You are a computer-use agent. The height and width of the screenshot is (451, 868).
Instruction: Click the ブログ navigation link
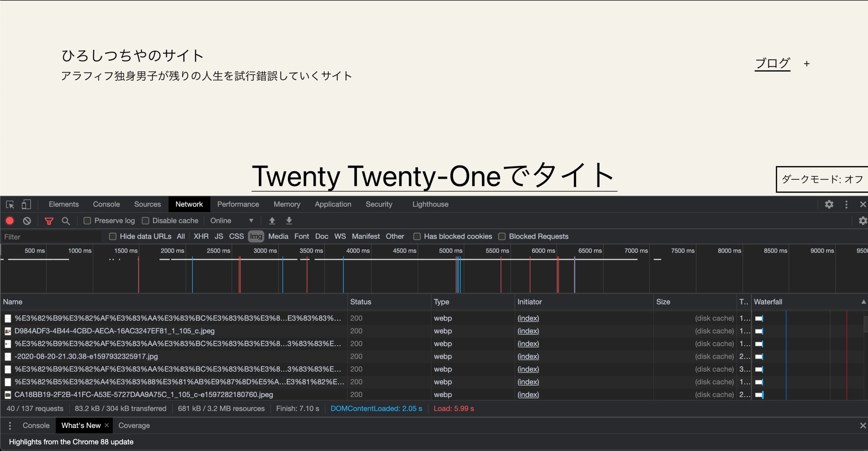click(x=772, y=63)
